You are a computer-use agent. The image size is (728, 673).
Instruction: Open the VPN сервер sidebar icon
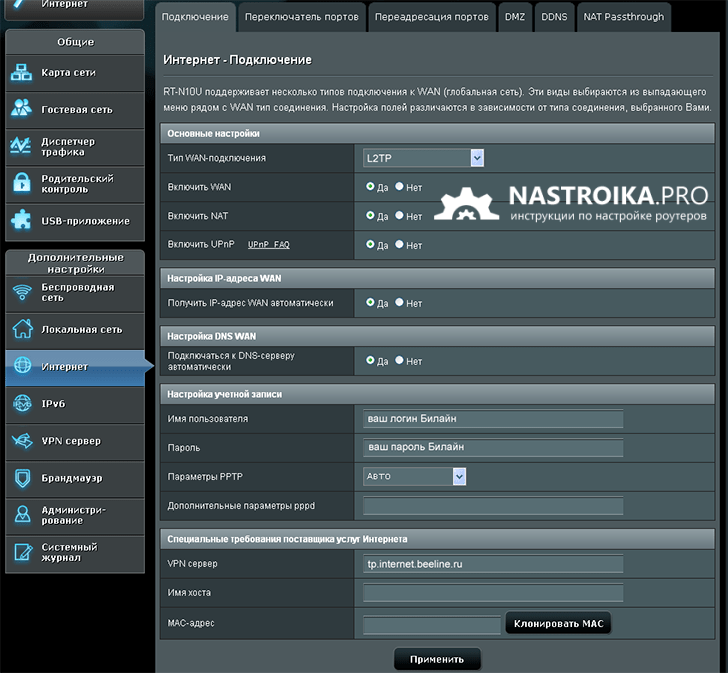point(22,440)
